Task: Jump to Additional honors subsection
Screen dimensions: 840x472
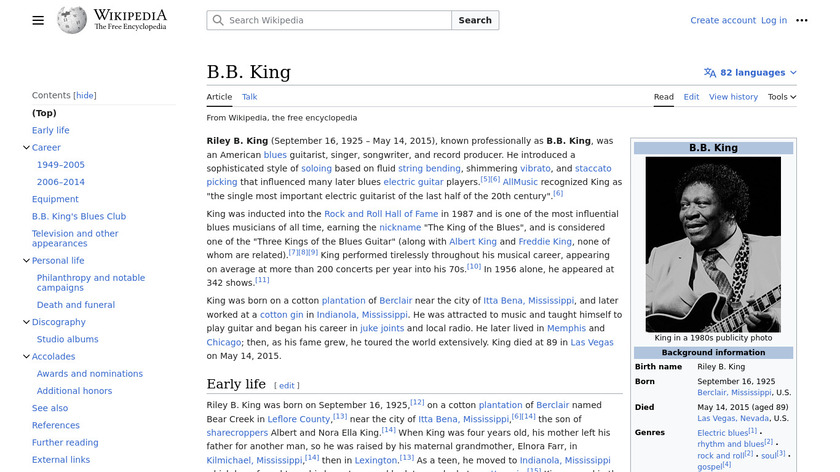Action: point(74,391)
